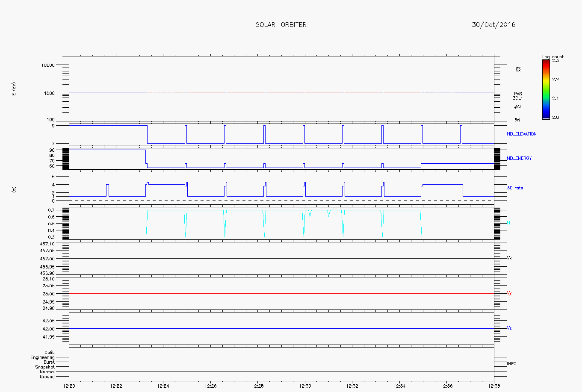Click the 3D rate series label
Image resolution: width=582 pixels, height=392 pixels.
[515, 188]
